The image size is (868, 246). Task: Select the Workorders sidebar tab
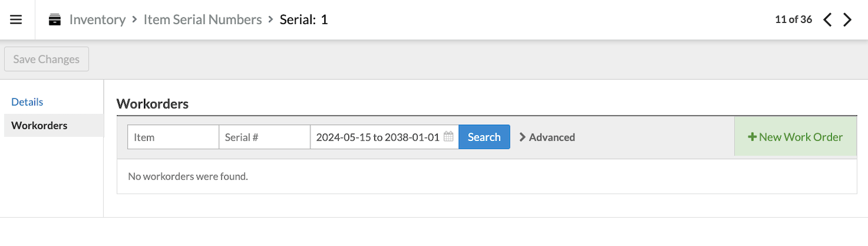(x=39, y=125)
